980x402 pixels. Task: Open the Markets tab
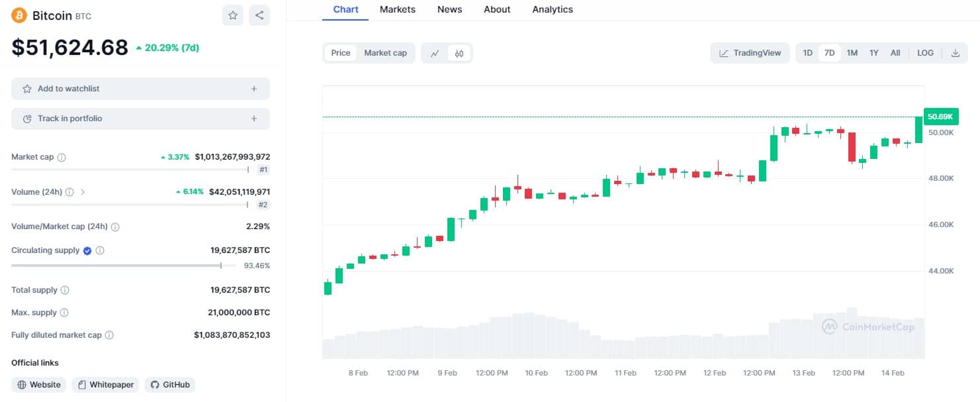pyautogui.click(x=398, y=9)
